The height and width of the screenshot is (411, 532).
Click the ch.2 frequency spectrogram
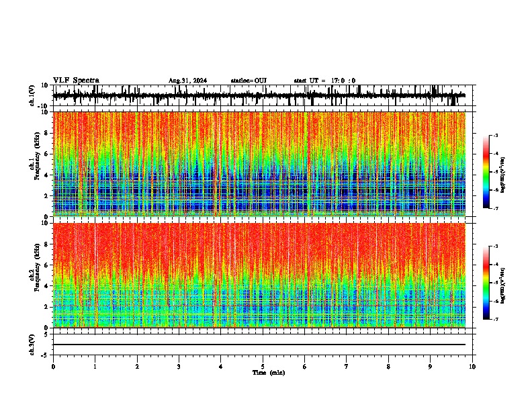[x=259, y=275]
